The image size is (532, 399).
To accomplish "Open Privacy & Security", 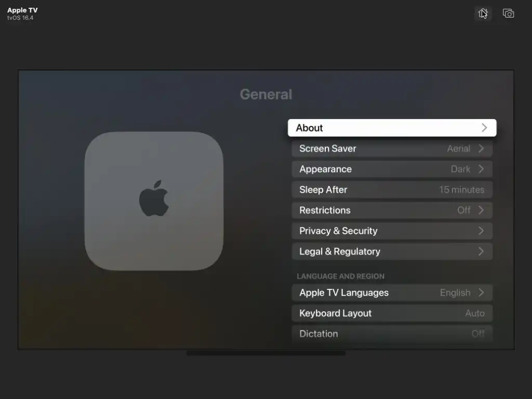I will tap(392, 231).
